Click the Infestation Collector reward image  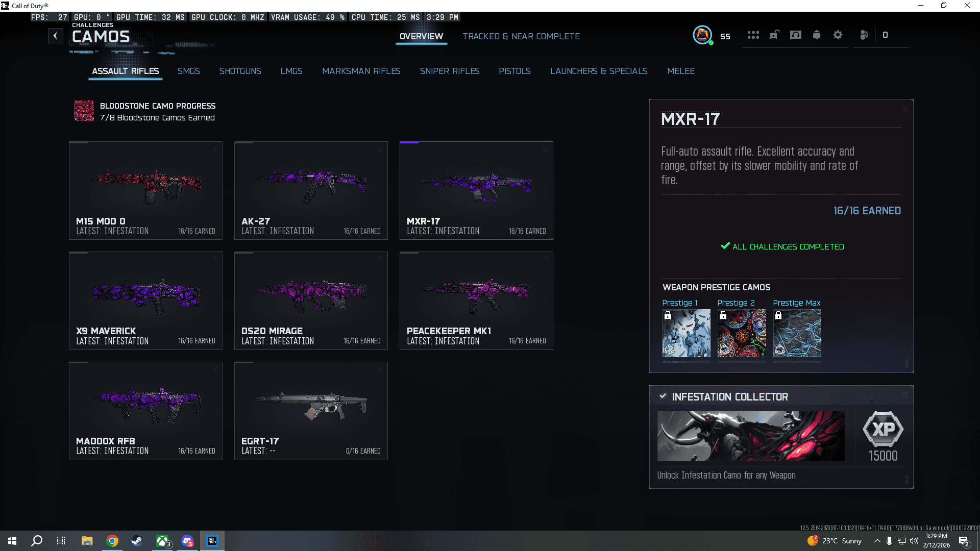tap(751, 436)
